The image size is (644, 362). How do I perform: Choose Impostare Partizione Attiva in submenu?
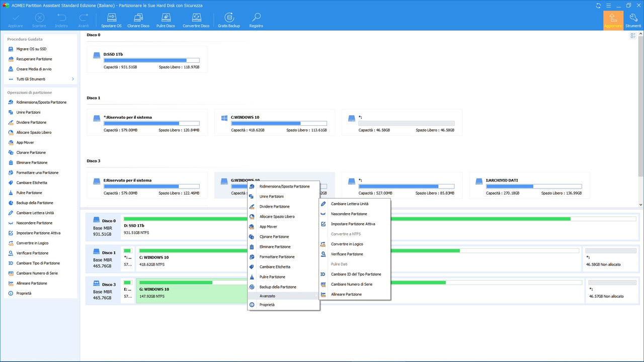tap(355, 224)
